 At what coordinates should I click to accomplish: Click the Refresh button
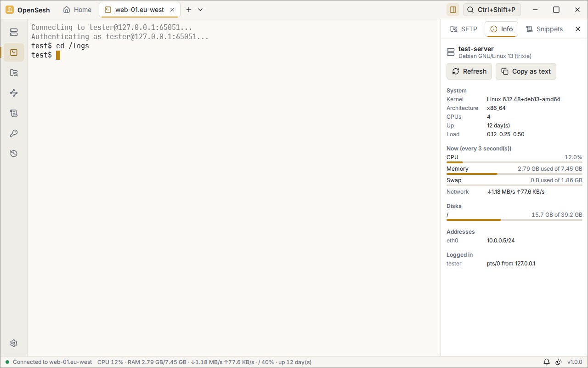(469, 71)
